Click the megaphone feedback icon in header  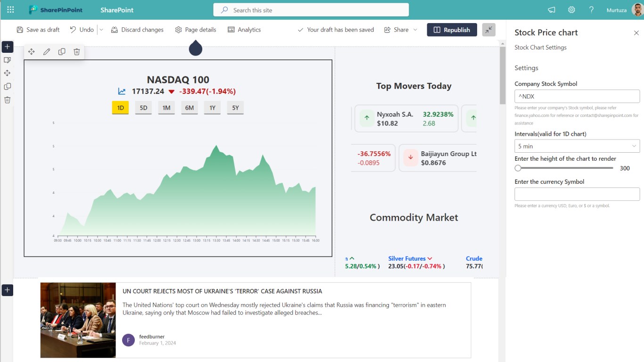tap(551, 10)
